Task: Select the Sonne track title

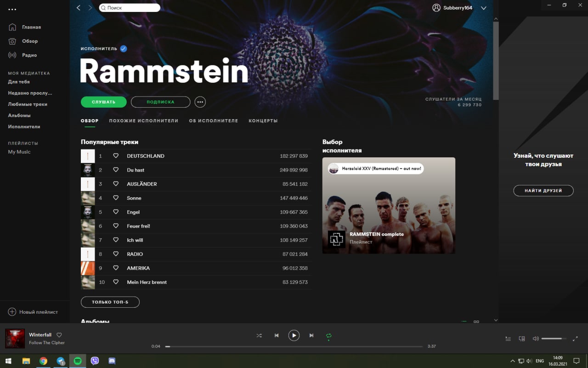Action: pos(134,198)
